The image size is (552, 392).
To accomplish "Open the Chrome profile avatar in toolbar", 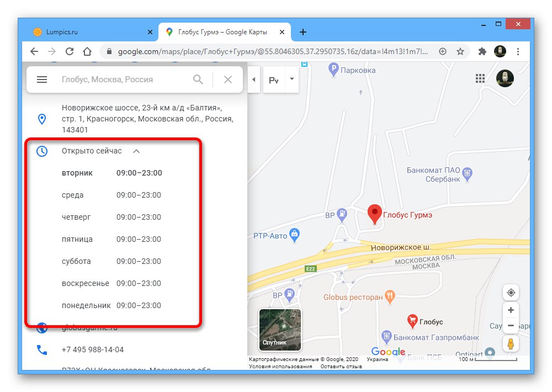I will (500, 51).
